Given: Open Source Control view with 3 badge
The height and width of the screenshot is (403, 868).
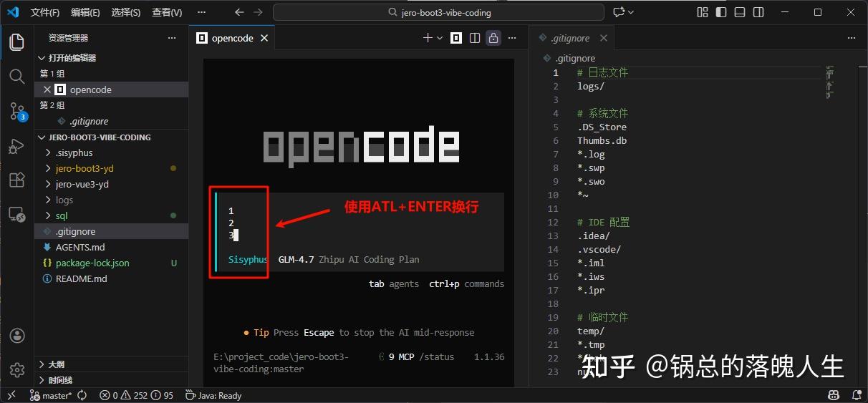Looking at the screenshot, I should coord(16,111).
